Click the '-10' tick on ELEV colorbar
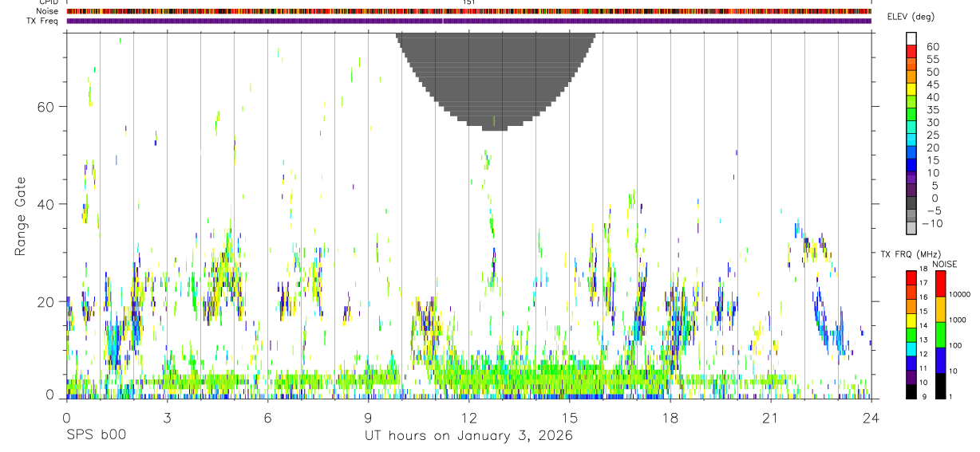The width and height of the screenshot is (980, 452). point(932,223)
